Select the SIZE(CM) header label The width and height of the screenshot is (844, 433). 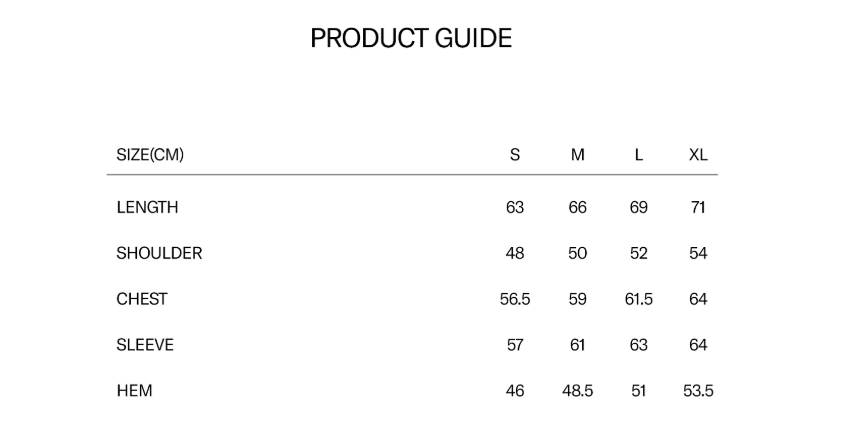(150, 155)
